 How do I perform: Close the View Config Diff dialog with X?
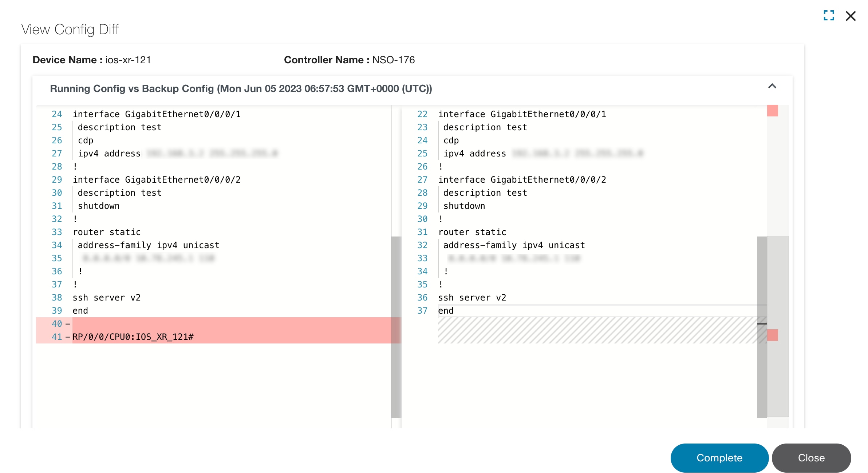851,16
